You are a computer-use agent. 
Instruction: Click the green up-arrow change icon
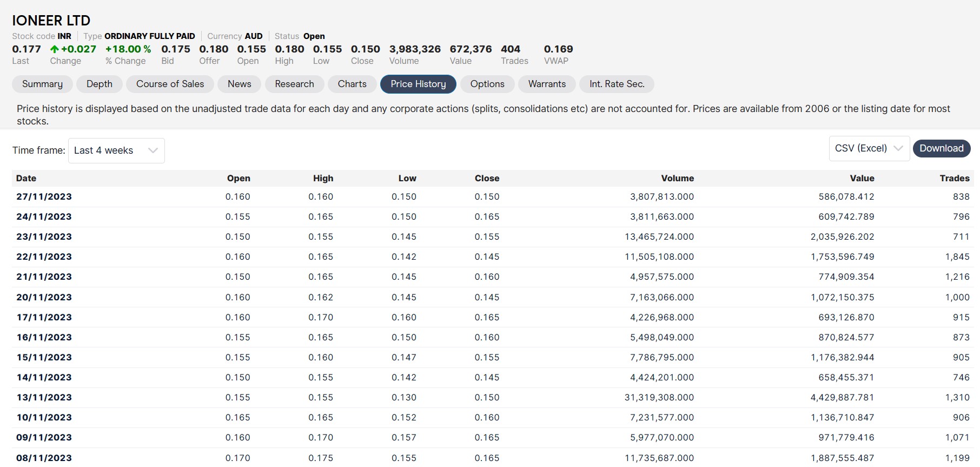(55, 49)
